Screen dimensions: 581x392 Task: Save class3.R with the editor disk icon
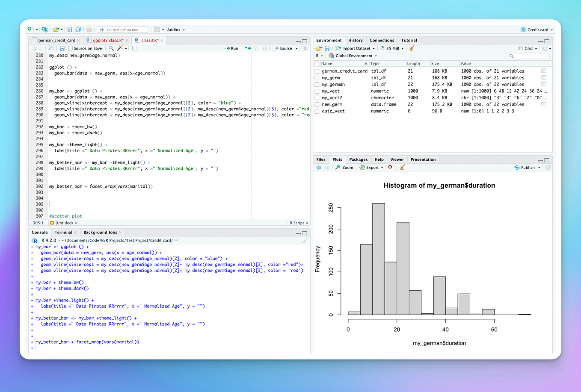coord(62,48)
